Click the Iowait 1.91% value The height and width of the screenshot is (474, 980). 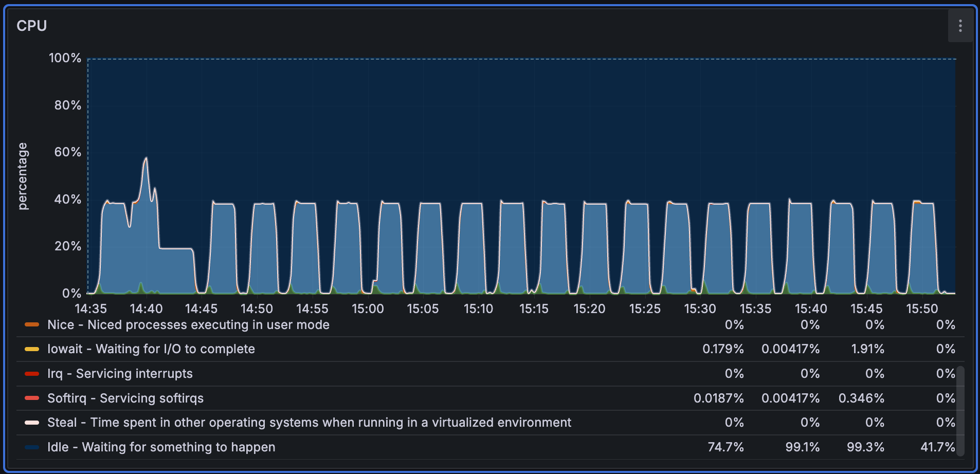(869, 349)
